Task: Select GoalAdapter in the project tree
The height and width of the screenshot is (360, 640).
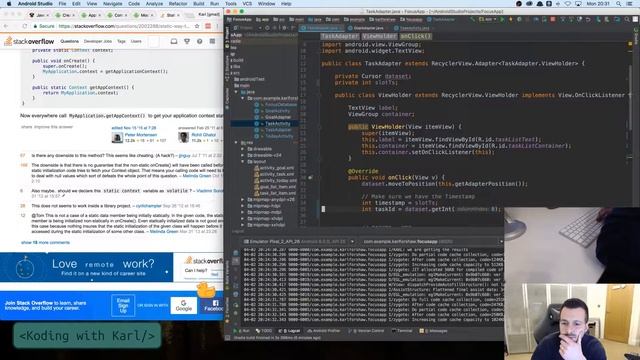Action: [278, 117]
